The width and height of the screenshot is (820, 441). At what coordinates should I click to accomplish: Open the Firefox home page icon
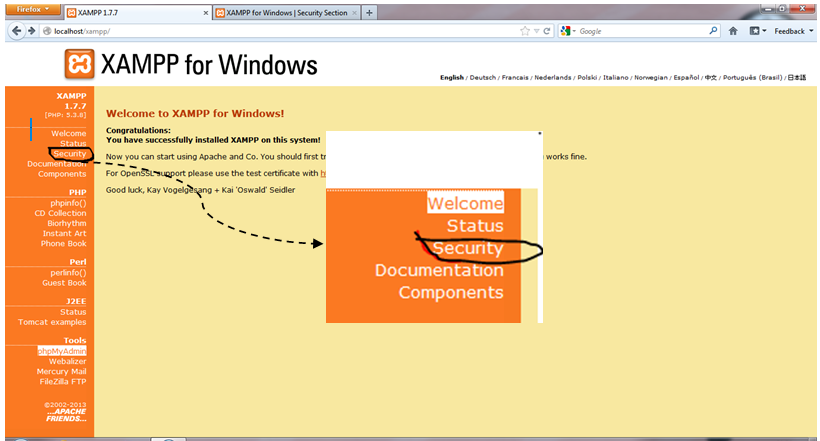pos(733,31)
